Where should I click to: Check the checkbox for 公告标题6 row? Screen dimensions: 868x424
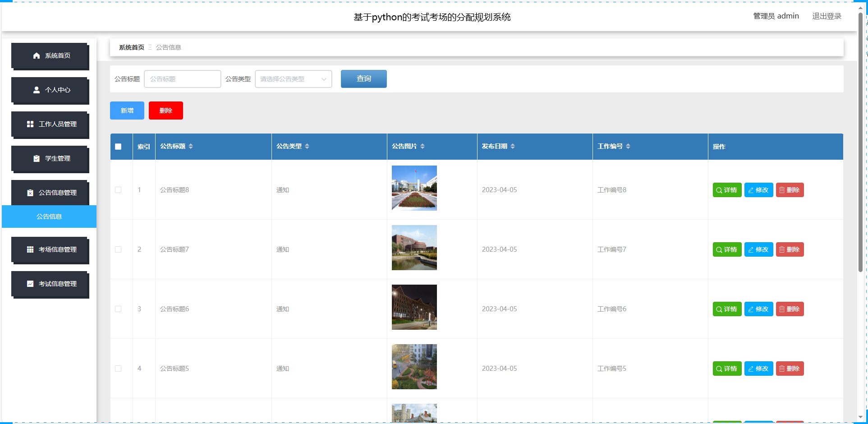tap(118, 309)
